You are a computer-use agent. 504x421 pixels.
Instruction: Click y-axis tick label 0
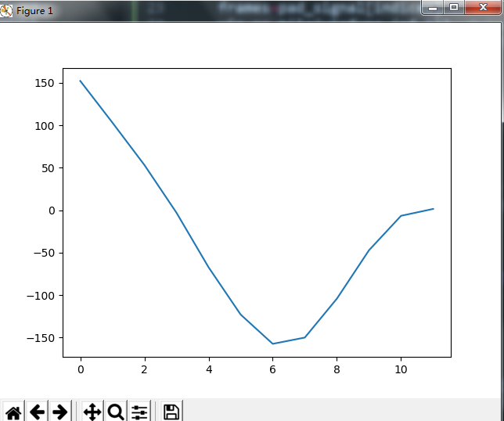pyautogui.click(x=52, y=210)
